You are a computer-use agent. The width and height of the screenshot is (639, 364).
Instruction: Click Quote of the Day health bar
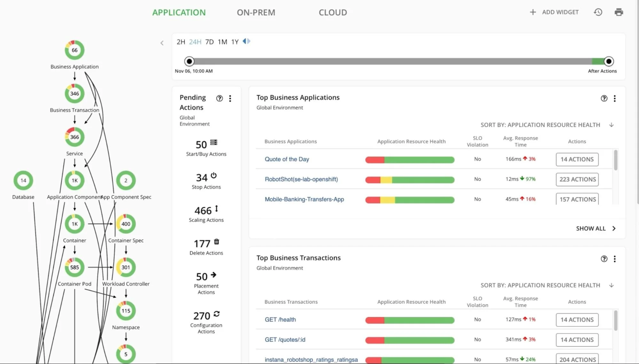click(x=410, y=160)
